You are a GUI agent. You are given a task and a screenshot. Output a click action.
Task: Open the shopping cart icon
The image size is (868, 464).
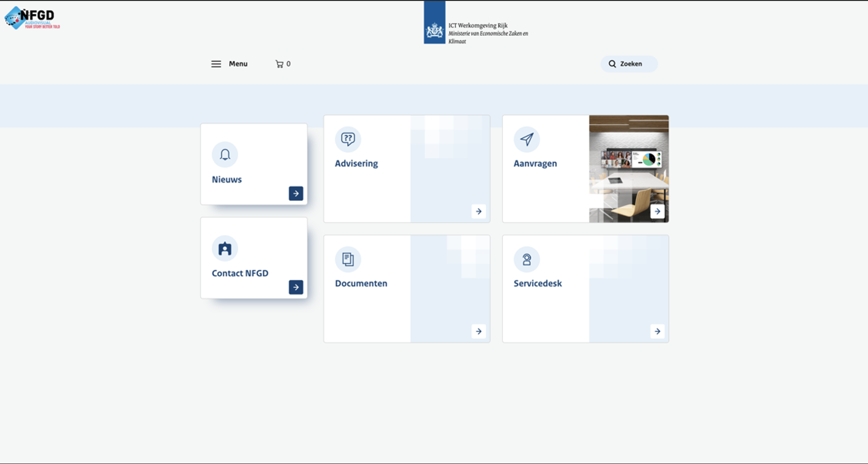tap(279, 64)
